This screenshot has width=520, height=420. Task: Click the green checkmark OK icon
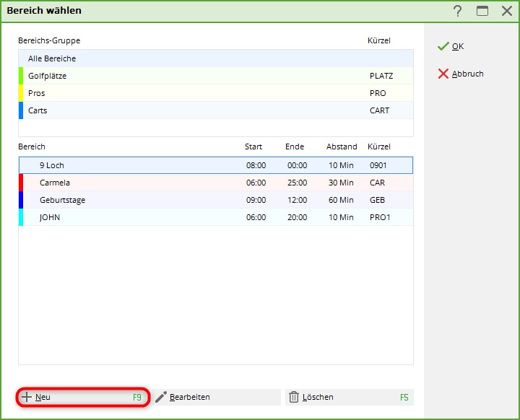coord(443,46)
